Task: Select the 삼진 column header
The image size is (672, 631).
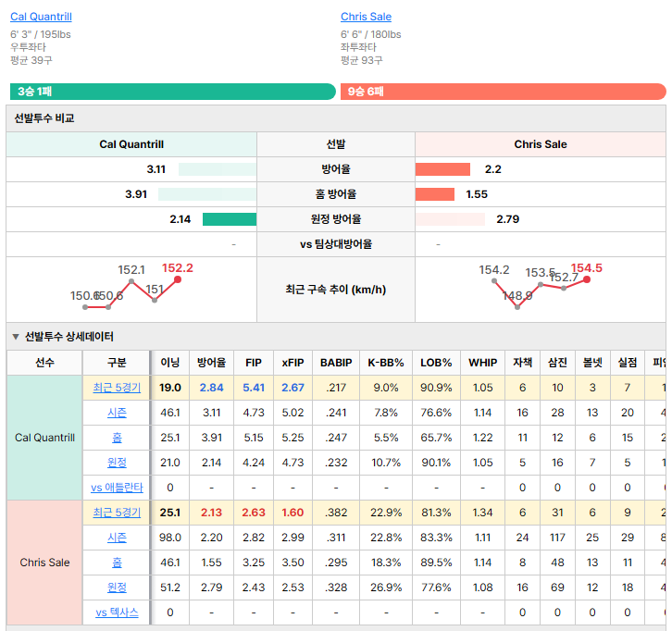Action: pyautogui.click(x=557, y=363)
